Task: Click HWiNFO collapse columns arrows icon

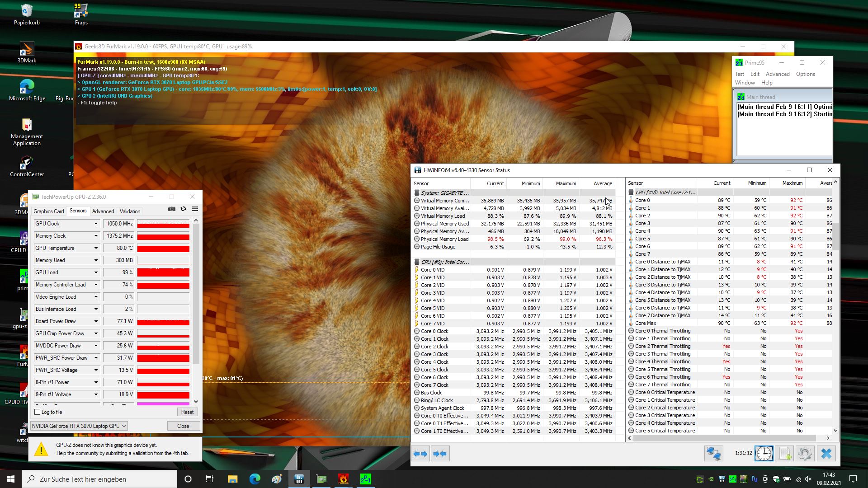Action: [440, 454]
